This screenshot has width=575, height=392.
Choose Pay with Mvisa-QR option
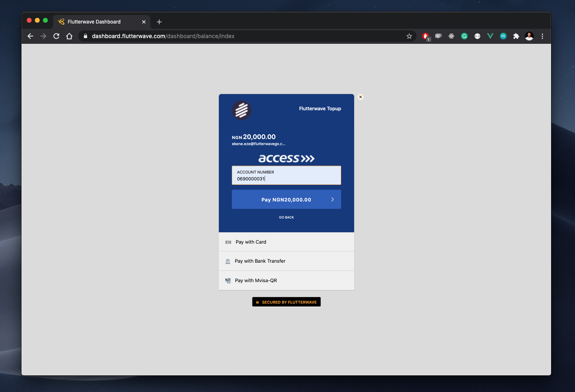coord(286,281)
